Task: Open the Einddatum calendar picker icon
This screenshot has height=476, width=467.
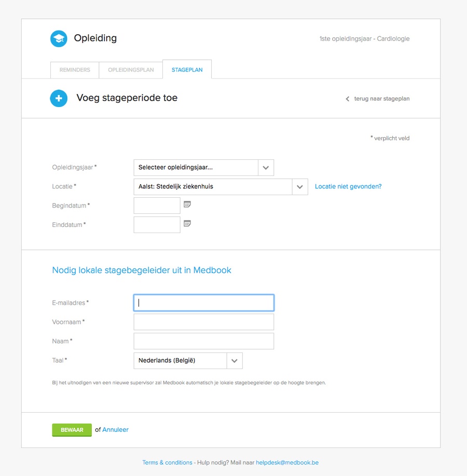Action: click(x=187, y=223)
